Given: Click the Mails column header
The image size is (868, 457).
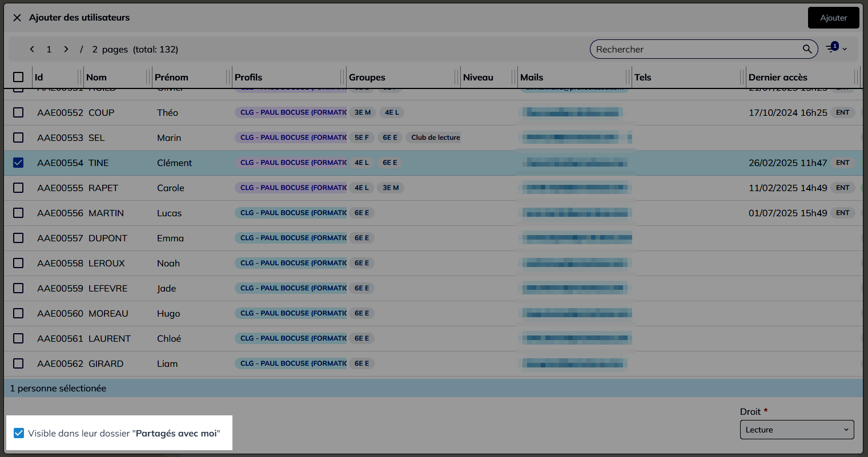Looking at the screenshot, I should click(532, 77).
